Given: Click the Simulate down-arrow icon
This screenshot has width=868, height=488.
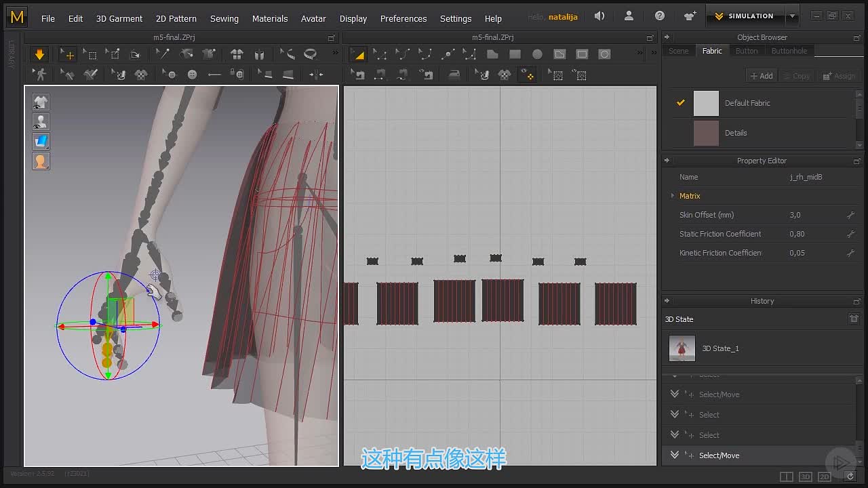Looking at the screenshot, I should tap(39, 54).
